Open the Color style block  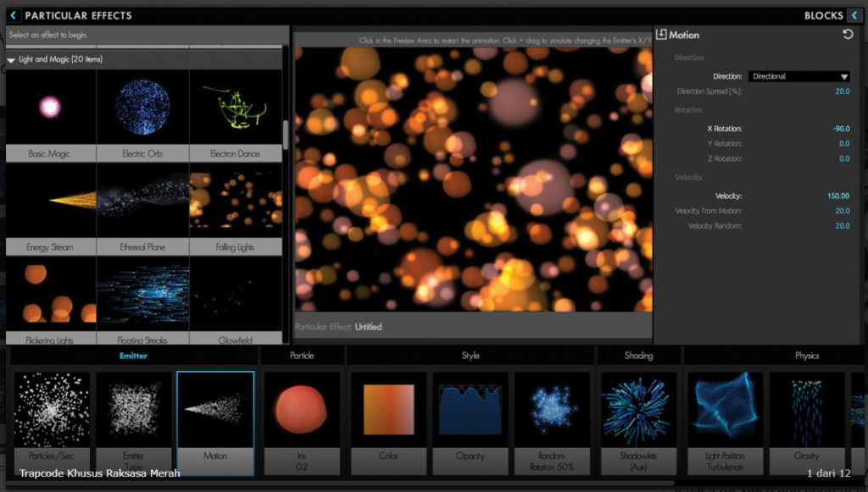coord(388,423)
